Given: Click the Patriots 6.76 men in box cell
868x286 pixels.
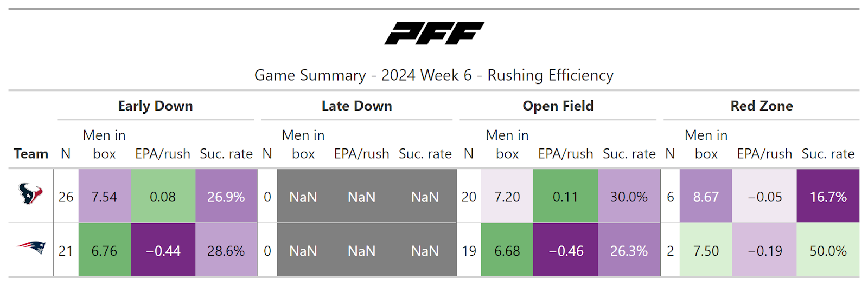Looking at the screenshot, I should click(104, 251).
